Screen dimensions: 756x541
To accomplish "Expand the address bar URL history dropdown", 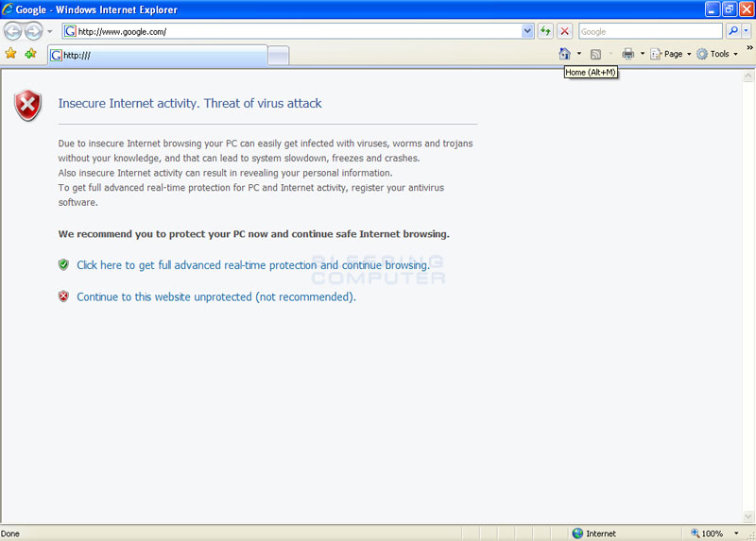I will tap(527, 31).
